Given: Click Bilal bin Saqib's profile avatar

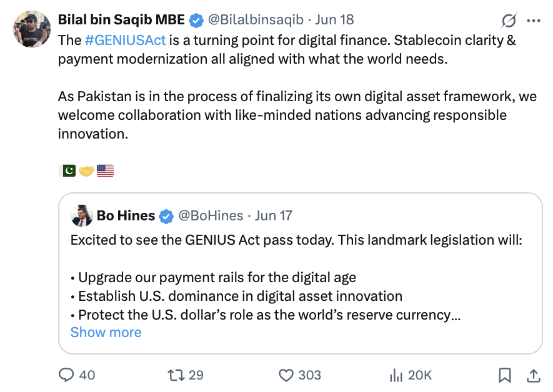Looking at the screenshot, I should [31, 29].
